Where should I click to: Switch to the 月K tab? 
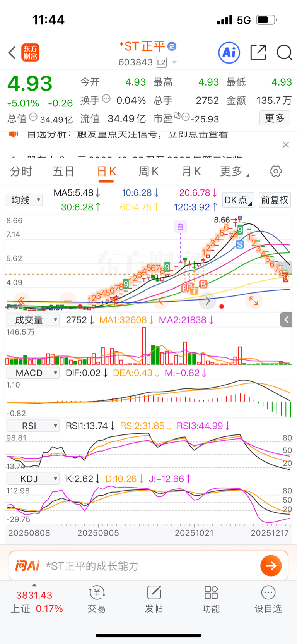pyautogui.click(x=191, y=171)
